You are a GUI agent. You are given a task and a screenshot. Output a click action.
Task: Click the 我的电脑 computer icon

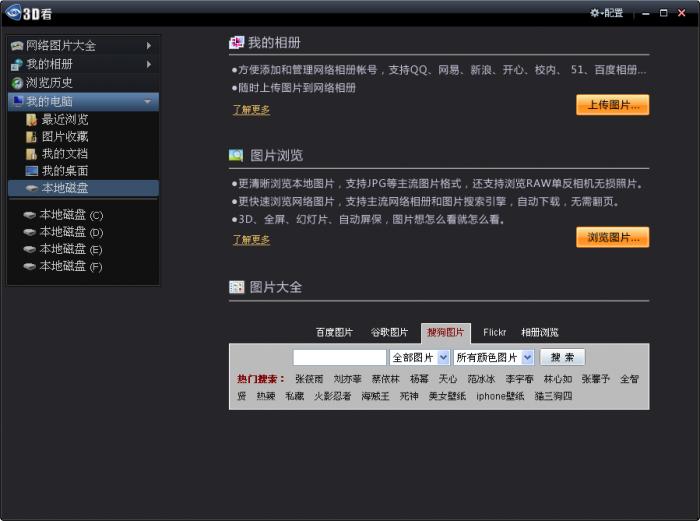click(18, 101)
